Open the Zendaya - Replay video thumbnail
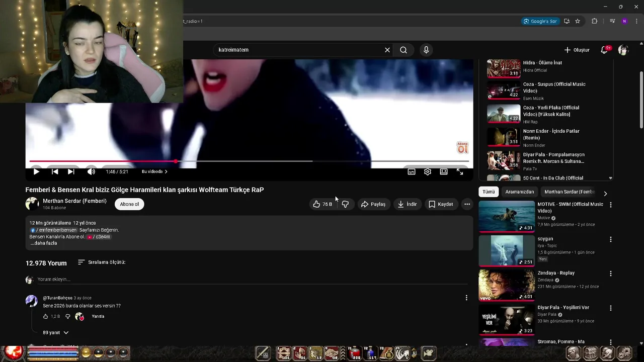This screenshot has height=362, width=644. 507,285
